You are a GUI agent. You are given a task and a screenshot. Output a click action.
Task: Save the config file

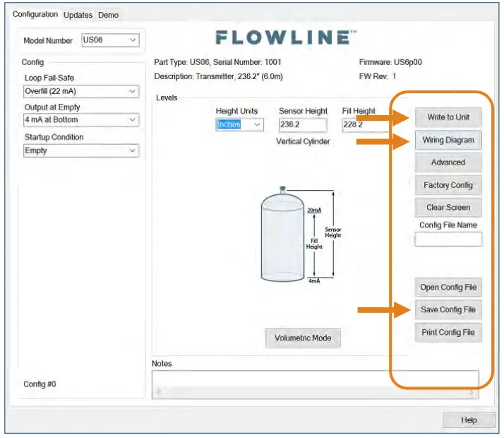pos(448,309)
